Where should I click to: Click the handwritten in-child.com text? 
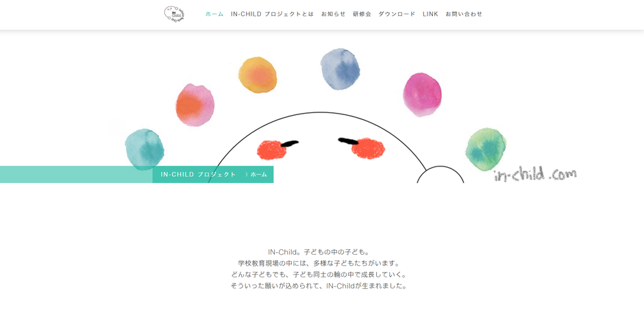click(x=535, y=174)
